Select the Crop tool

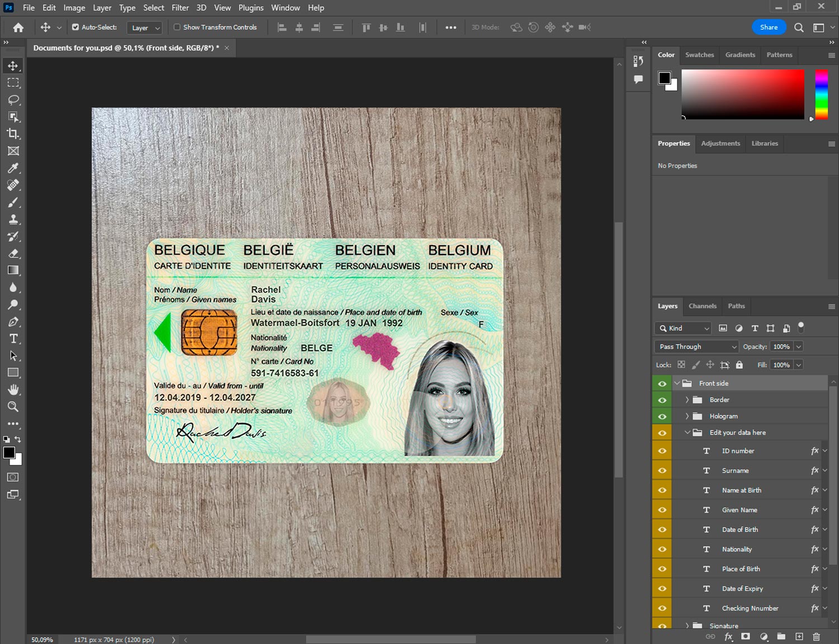(13, 134)
